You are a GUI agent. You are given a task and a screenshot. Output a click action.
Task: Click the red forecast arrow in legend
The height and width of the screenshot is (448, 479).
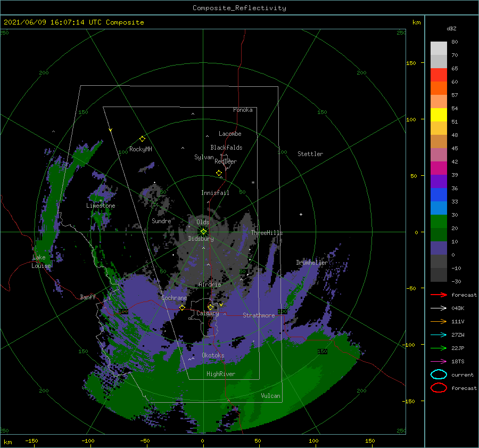point(439,295)
